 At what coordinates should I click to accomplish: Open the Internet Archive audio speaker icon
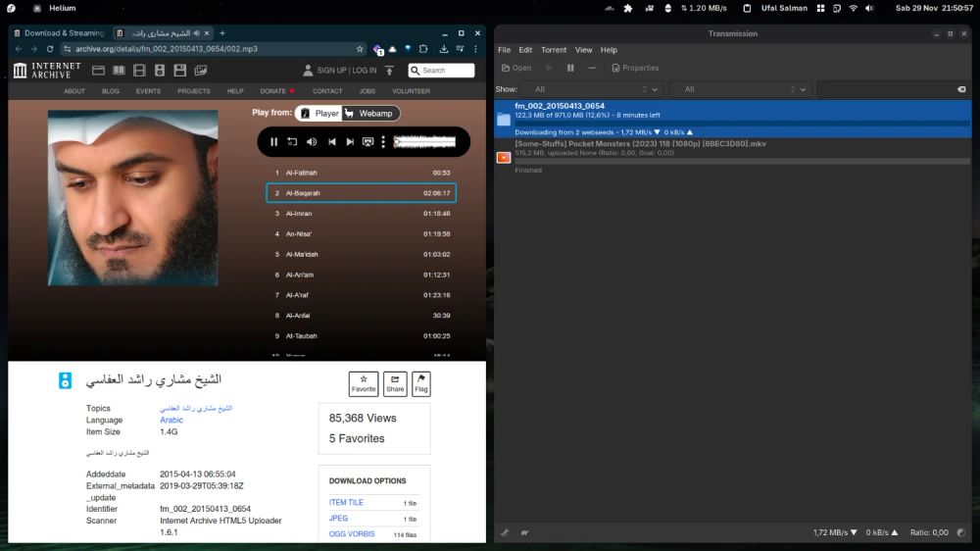coord(160,71)
